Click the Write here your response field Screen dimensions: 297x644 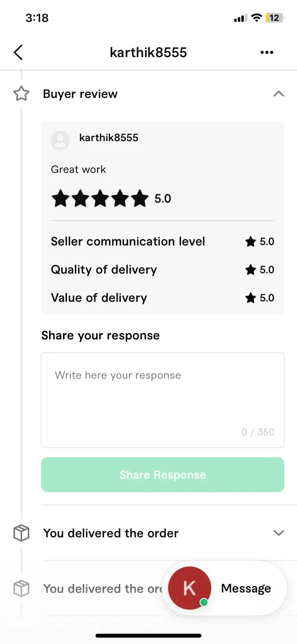point(163,400)
